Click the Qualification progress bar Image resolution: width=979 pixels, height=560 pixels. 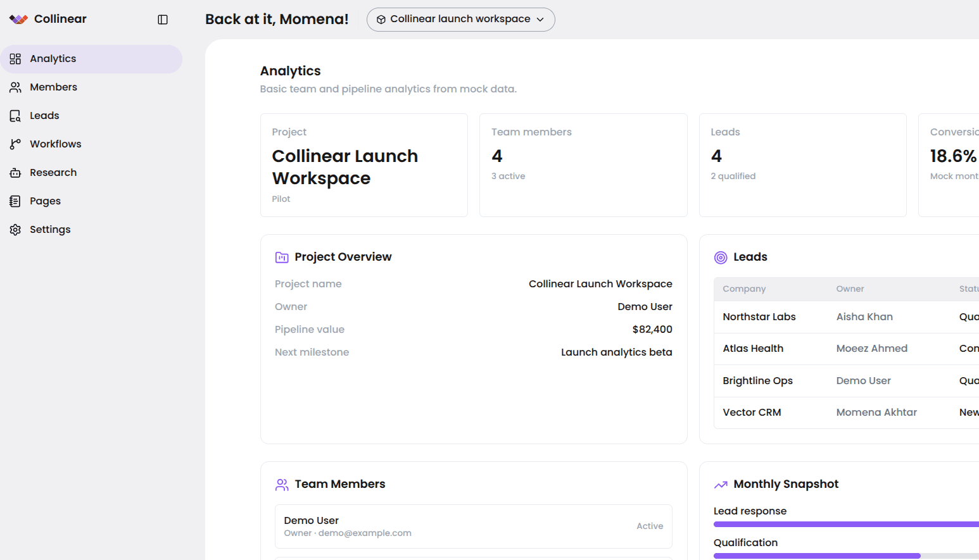click(x=846, y=556)
